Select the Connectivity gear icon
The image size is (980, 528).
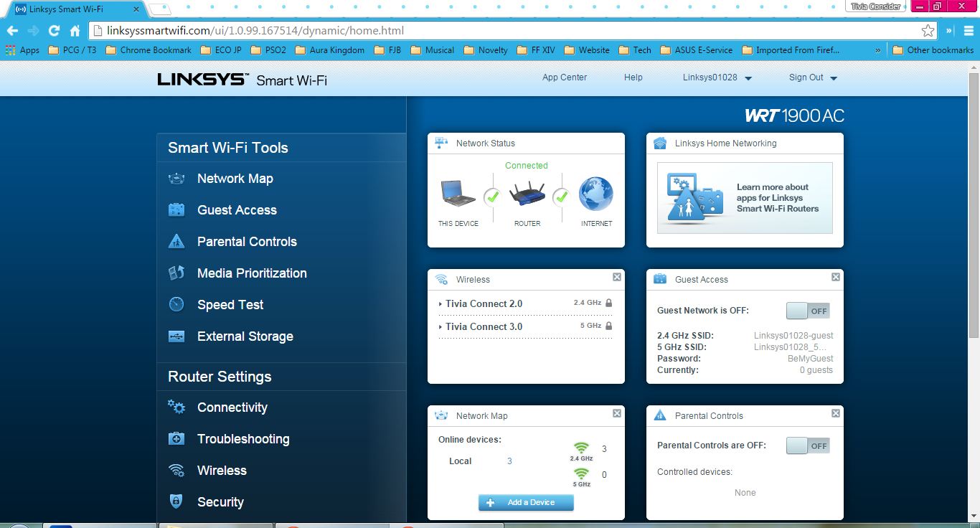176,407
